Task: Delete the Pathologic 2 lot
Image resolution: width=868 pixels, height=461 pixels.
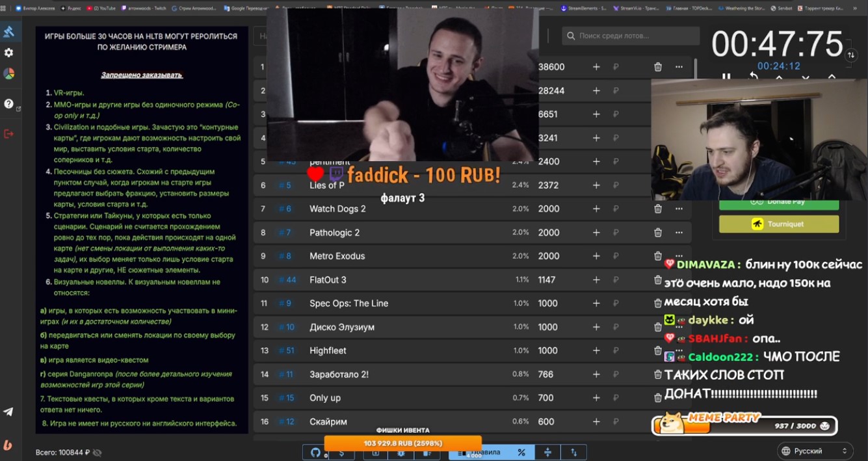Action: [658, 232]
